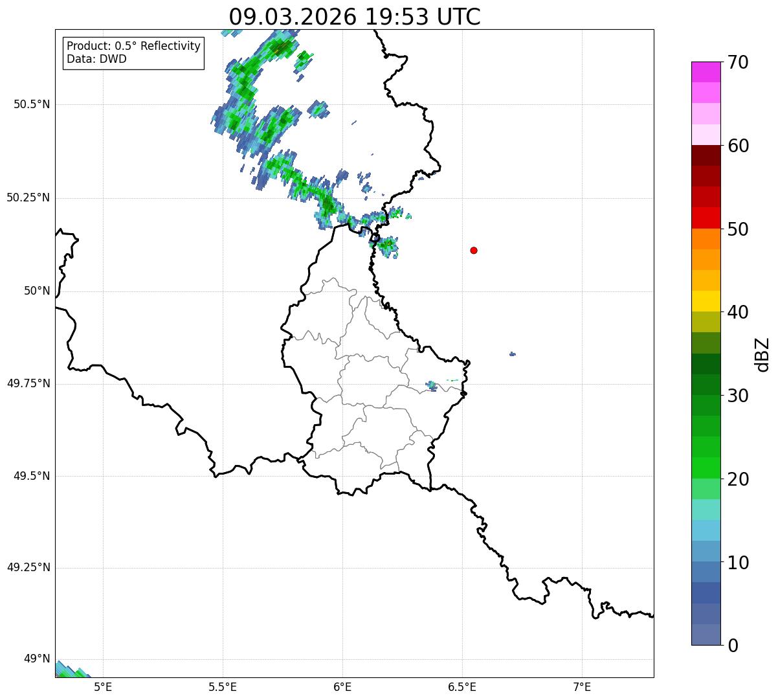
Task: Click the yellow swatch just above 40 dBZ
Action: [x=706, y=301]
